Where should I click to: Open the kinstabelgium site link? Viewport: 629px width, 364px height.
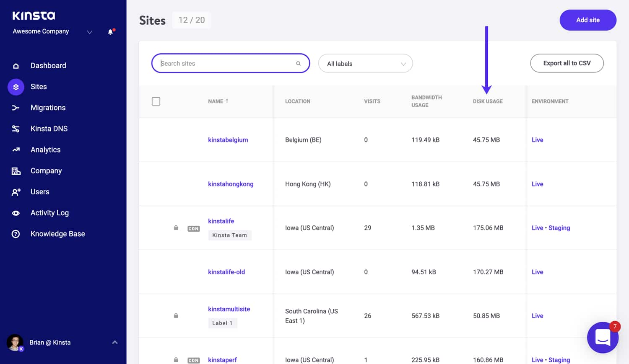228,139
